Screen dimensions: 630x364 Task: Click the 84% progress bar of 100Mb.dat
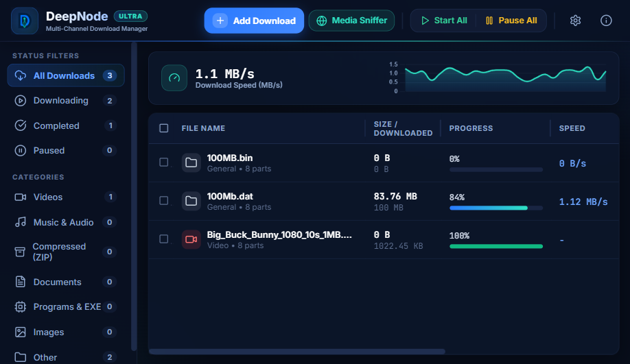click(x=496, y=208)
